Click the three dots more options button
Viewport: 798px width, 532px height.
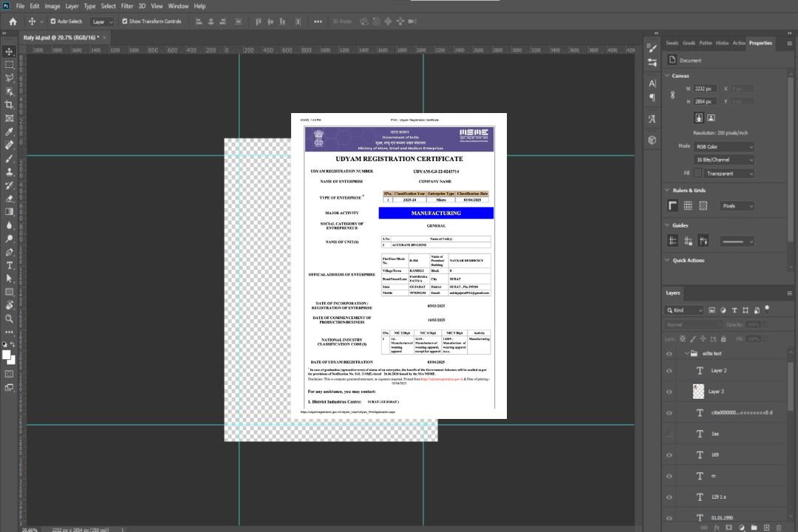(x=318, y=21)
